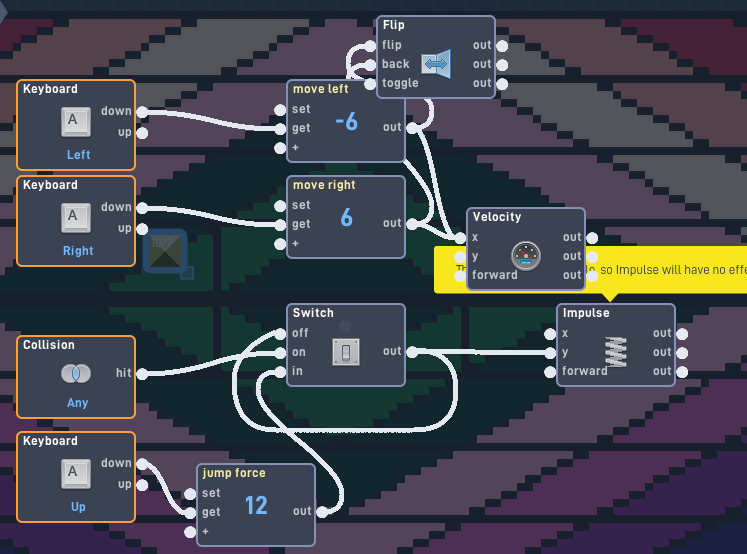Click the Keyboard Up 'down' output port
This screenshot has height=554, width=747.
[142, 464]
